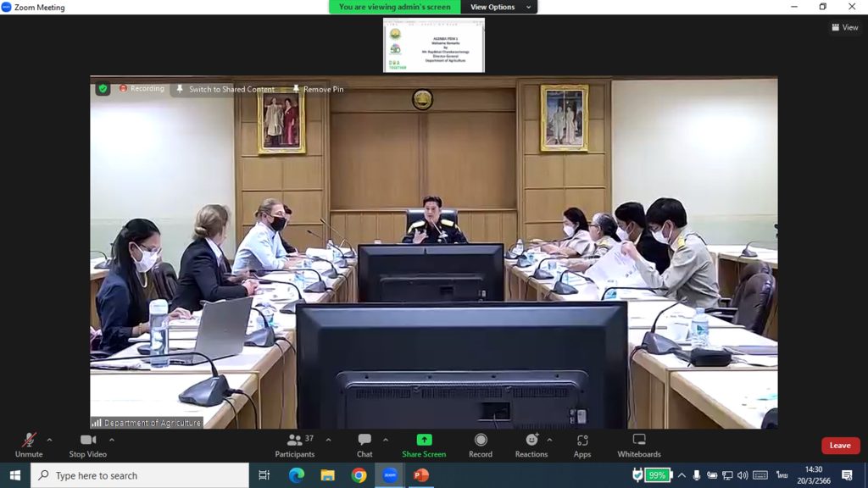
Task: Start recording with Record button
Action: coord(481,446)
